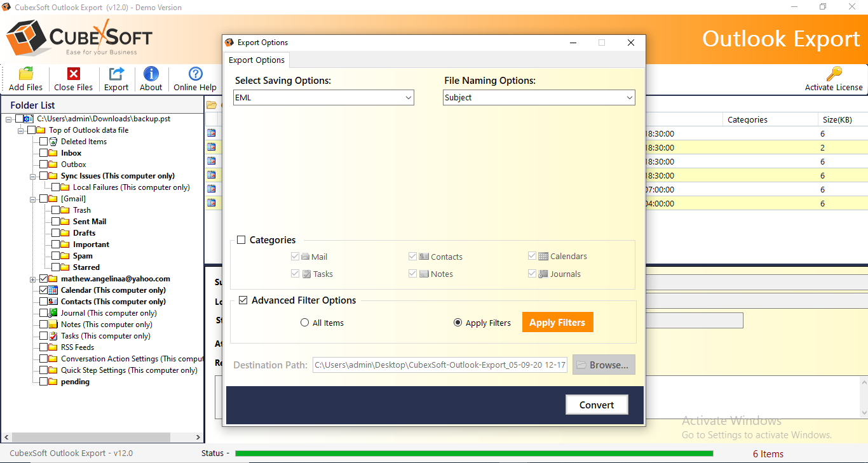The image size is (868, 463).
Task: Click the first calendar item icon in list
Action: 211,133
